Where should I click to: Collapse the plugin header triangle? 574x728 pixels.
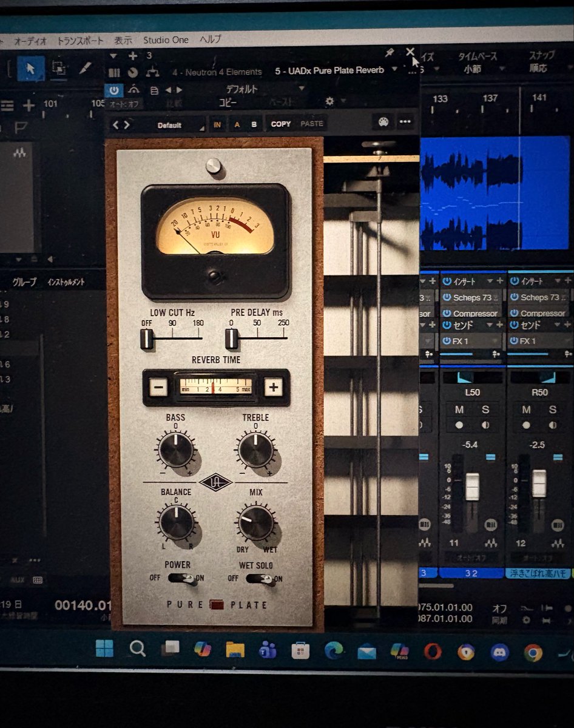pyautogui.click(x=115, y=56)
